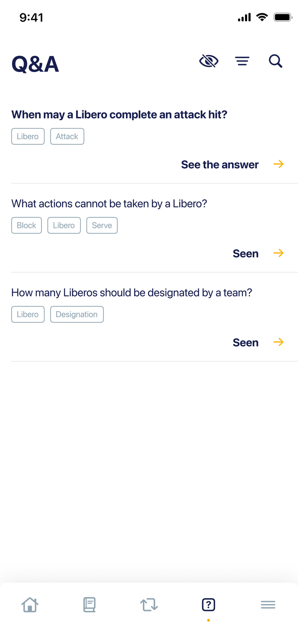Expand the answer about Libero designation count
Screen dimensions: 298x644
[x=245, y=342]
